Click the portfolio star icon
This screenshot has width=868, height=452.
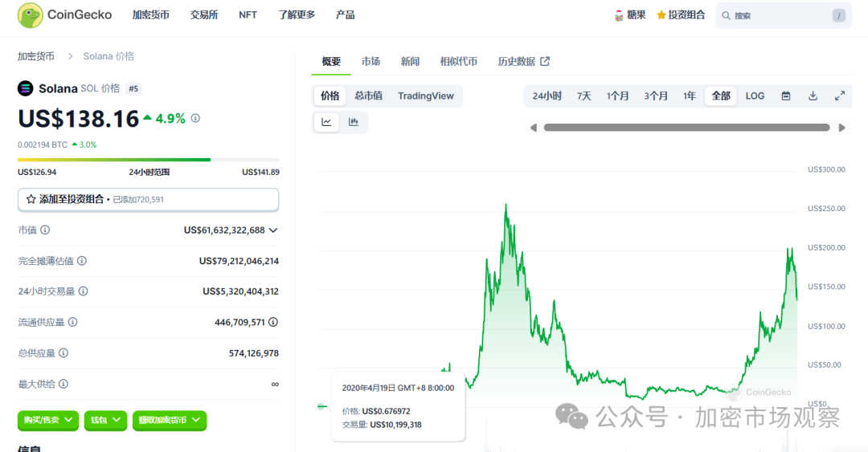[661, 15]
